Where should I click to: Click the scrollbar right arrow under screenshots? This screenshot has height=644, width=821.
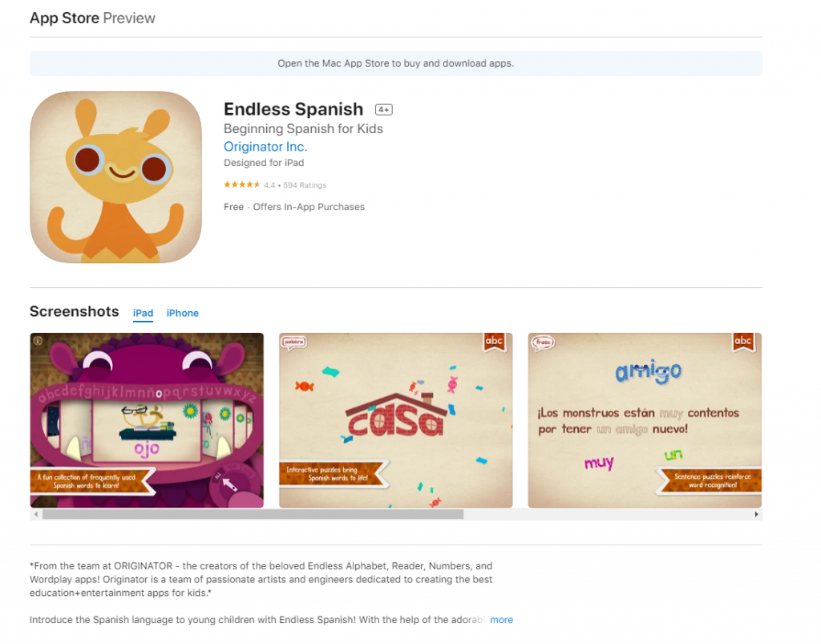(x=756, y=514)
